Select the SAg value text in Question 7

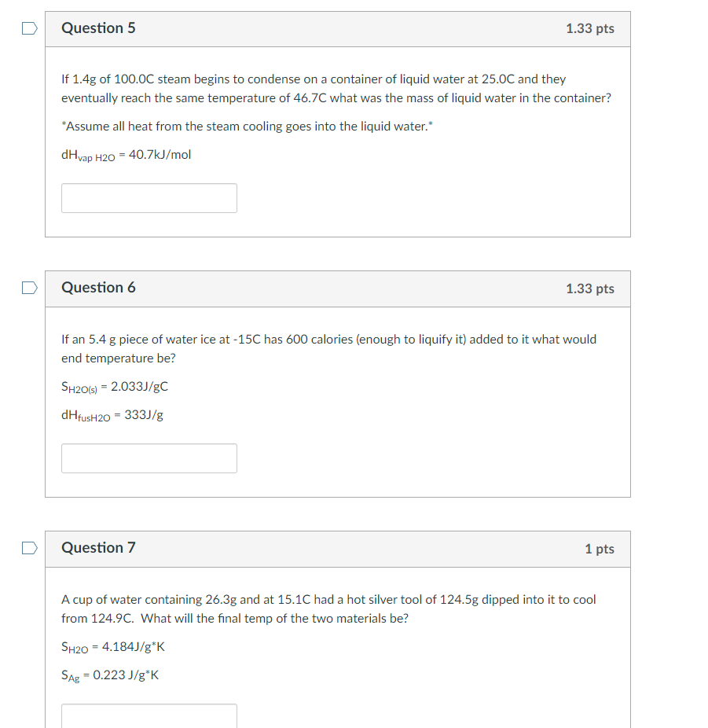110,675
